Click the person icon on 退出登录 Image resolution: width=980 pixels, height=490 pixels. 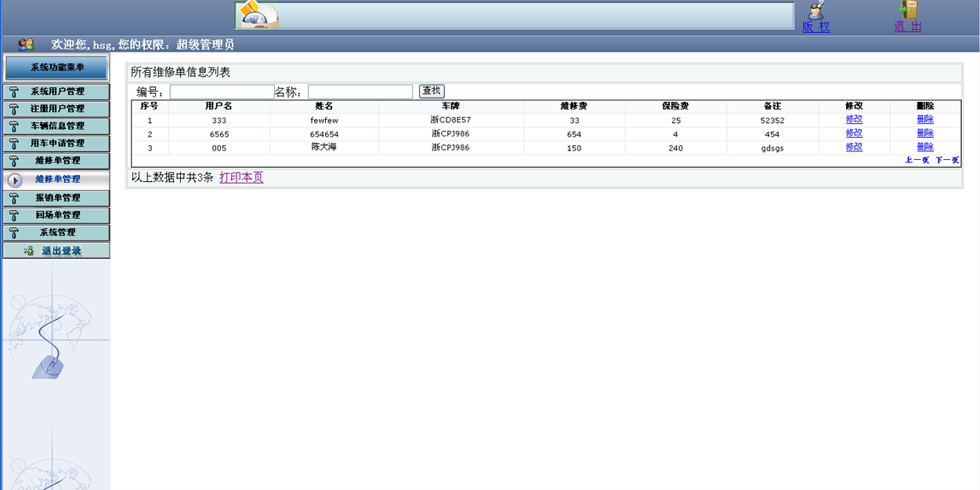pyautogui.click(x=28, y=251)
